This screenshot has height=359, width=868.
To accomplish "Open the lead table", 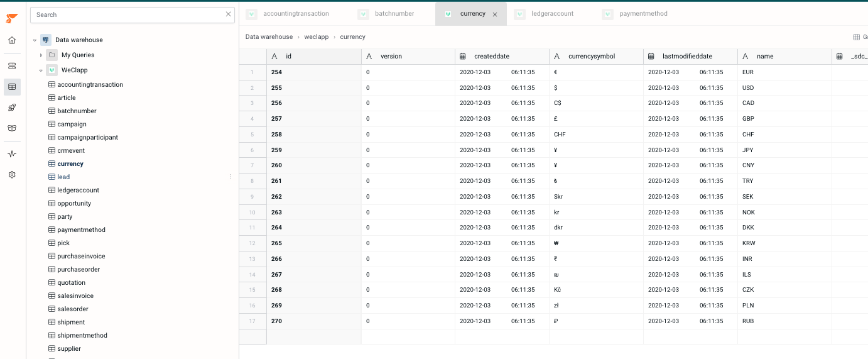I will click(63, 177).
